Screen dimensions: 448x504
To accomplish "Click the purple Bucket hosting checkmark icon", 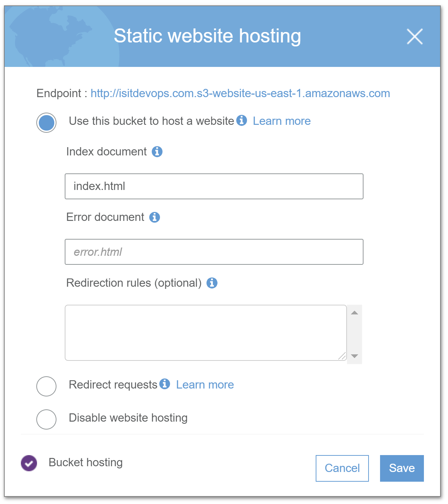I will [29, 463].
